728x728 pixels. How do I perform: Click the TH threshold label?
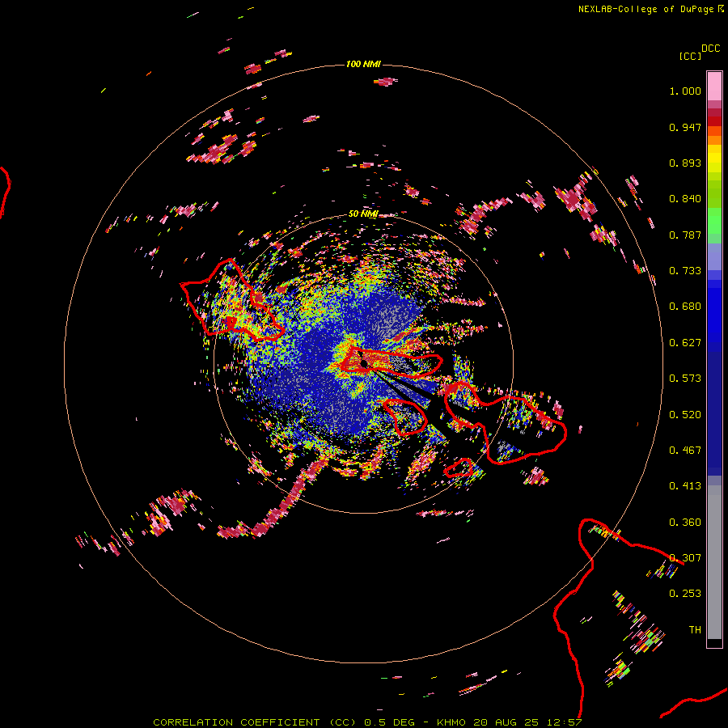coord(695,630)
